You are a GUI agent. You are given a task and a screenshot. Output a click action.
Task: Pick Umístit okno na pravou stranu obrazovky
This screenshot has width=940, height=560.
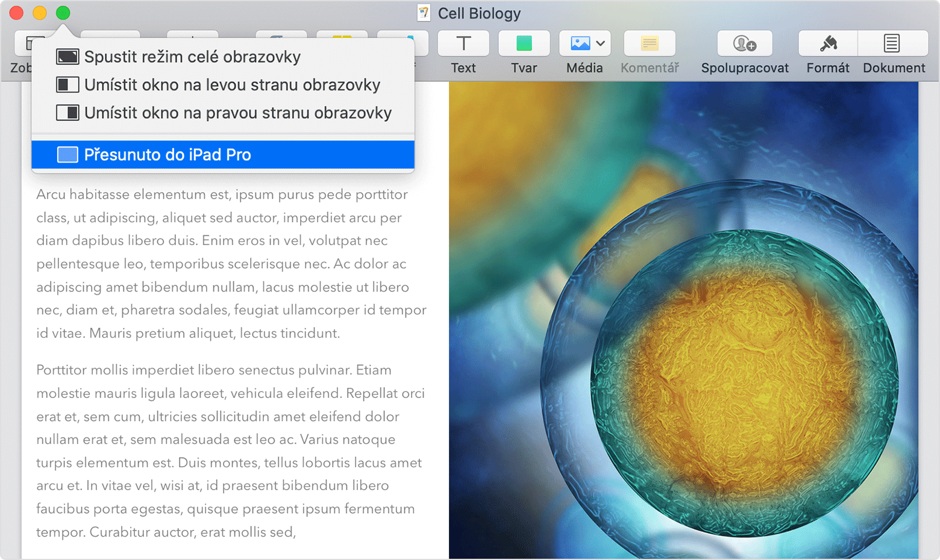(237, 113)
